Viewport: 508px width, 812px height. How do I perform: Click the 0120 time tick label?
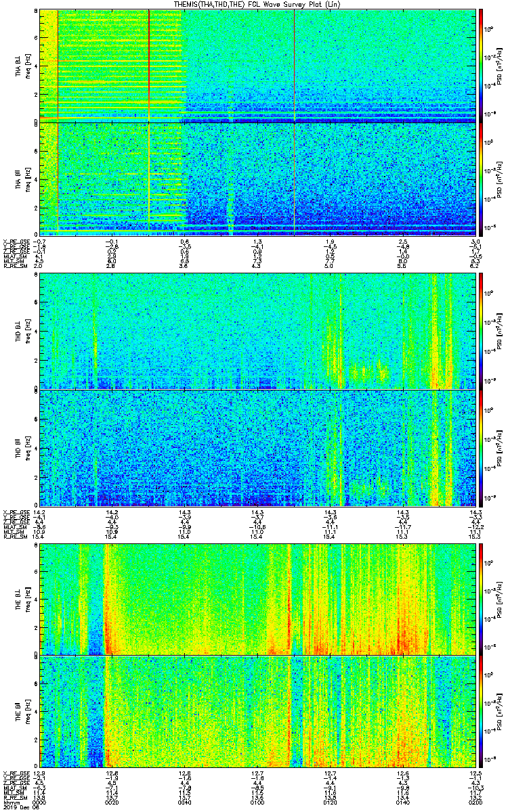331,803
